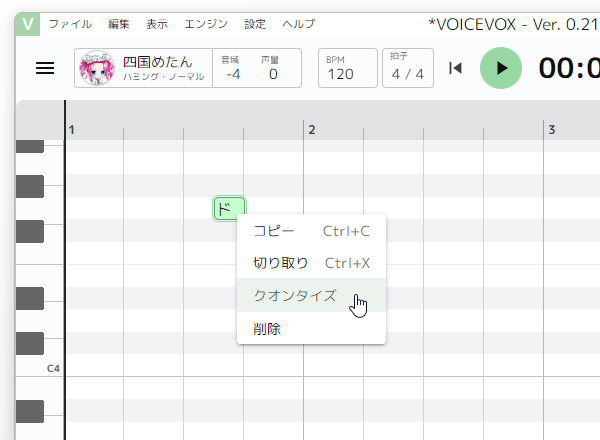This screenshot has width=600, height=440.
Task: Edit the 拍子 numerator value
Action: tap(396, 74)
